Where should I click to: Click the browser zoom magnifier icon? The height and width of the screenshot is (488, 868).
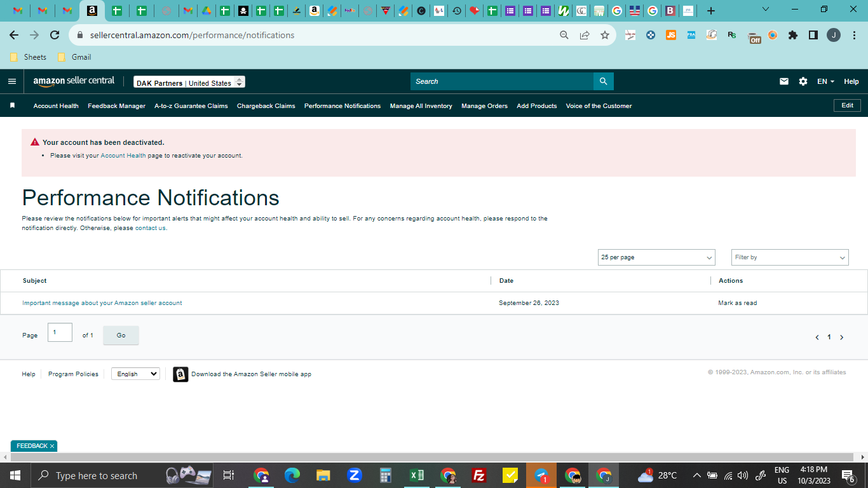pos(564,35)
